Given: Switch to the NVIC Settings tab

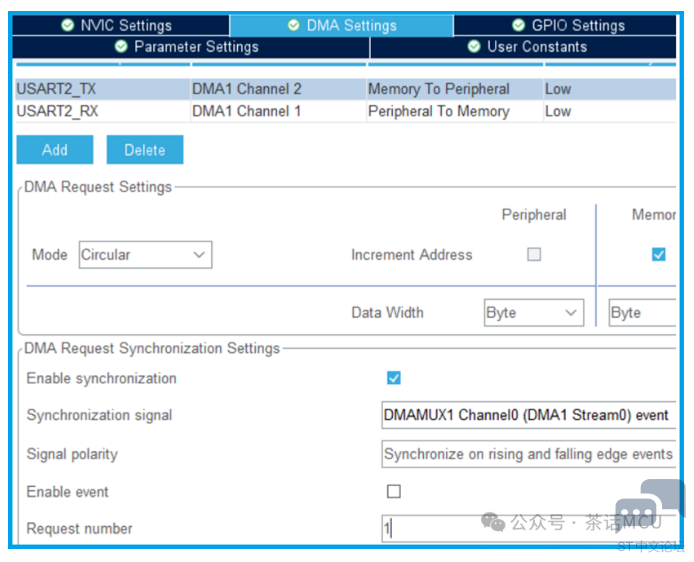Looking at the screenshot, I should 116,25.
